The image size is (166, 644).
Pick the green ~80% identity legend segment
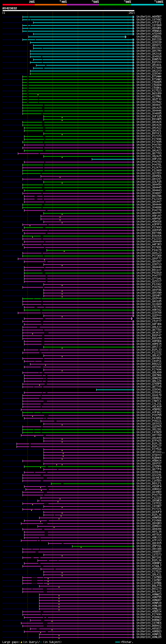[x=115, y=5]
